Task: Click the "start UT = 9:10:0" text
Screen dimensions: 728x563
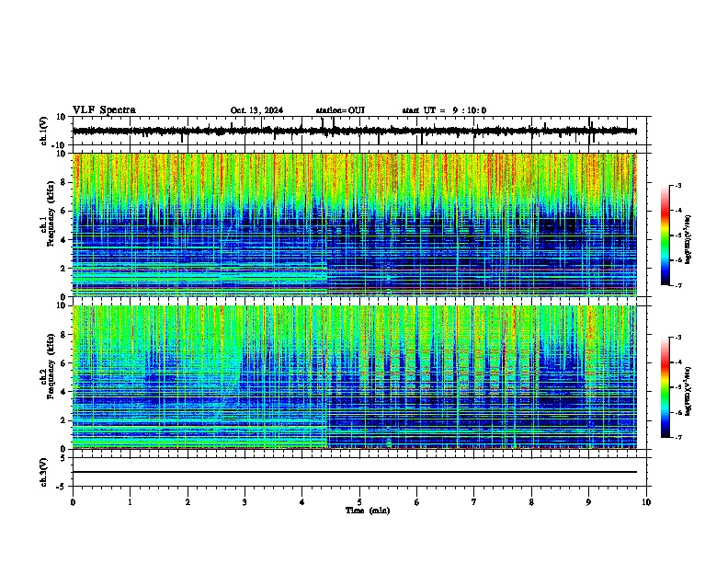Action: pyautogui.click(x=444, y=110)
